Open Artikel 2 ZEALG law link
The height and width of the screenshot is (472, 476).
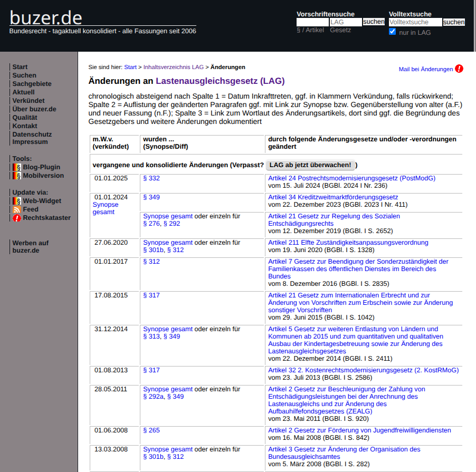pos(347,400)
